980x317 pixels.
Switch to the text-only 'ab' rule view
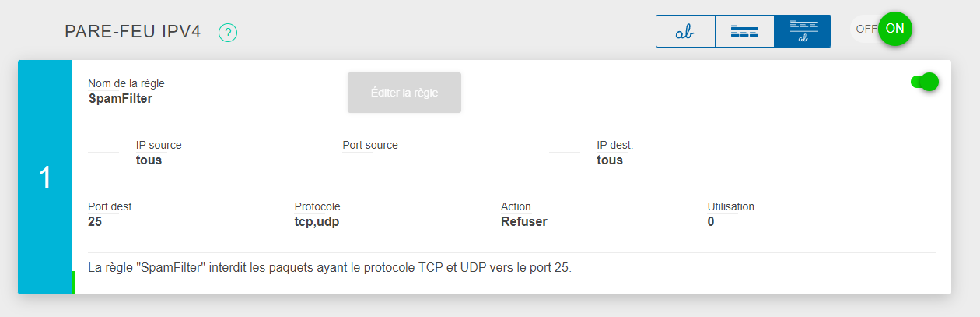click(685, 31)
